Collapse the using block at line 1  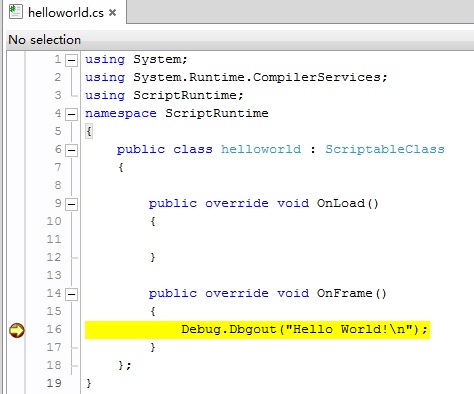[71, 60]
